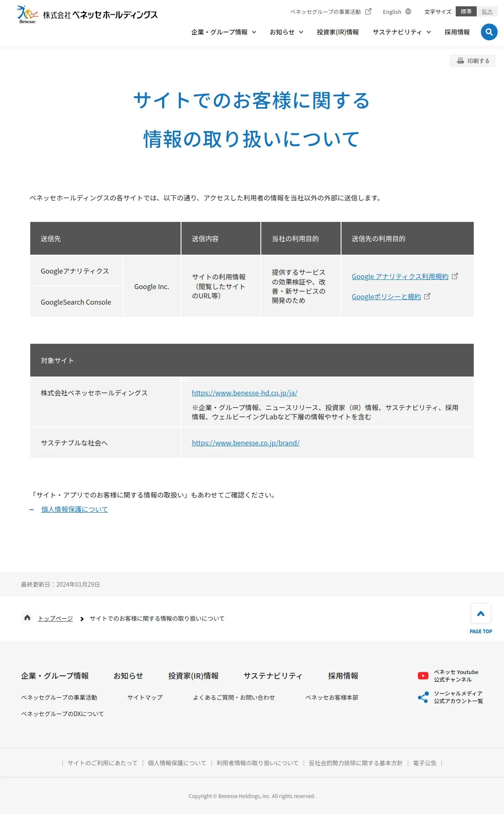The width and height of the screenshot is (504, 814).
Task: Set text size to 拡大
Action: [x=487, y=11]
